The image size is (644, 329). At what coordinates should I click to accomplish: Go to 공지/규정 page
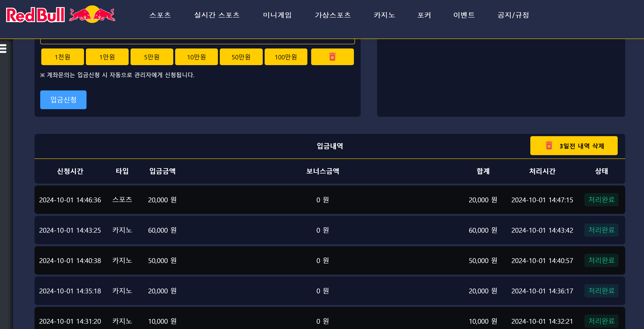tap(513, 15)
